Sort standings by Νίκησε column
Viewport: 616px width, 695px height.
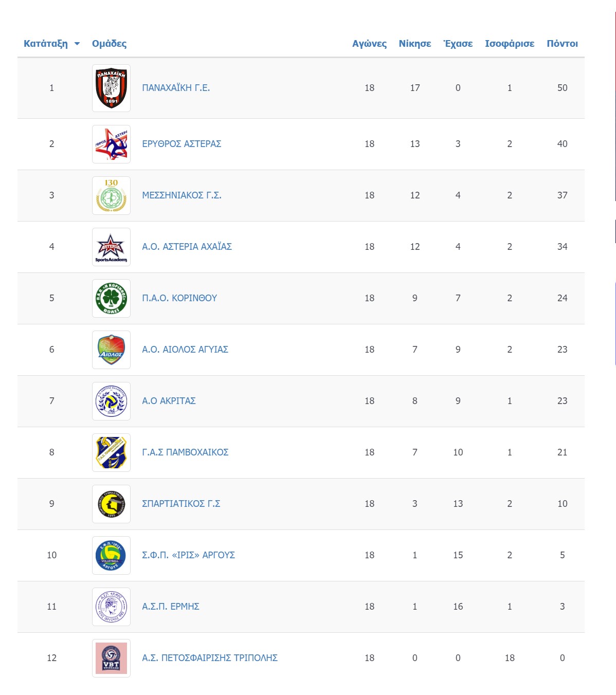[x=415, y=44]
